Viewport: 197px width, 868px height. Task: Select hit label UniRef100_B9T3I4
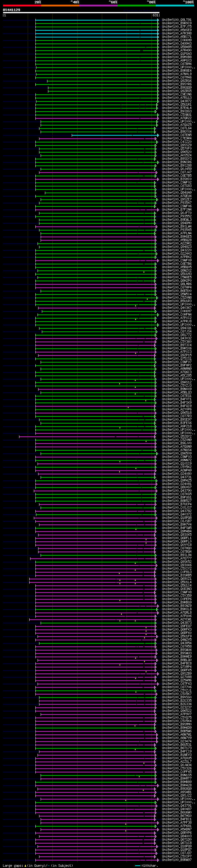pos(177,345)
